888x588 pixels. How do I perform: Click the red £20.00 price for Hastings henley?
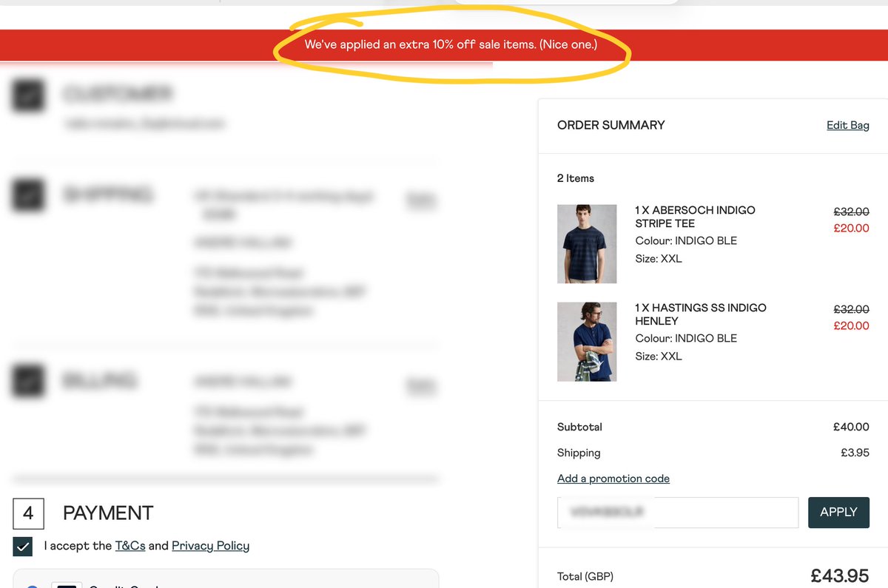pos(851,325)
